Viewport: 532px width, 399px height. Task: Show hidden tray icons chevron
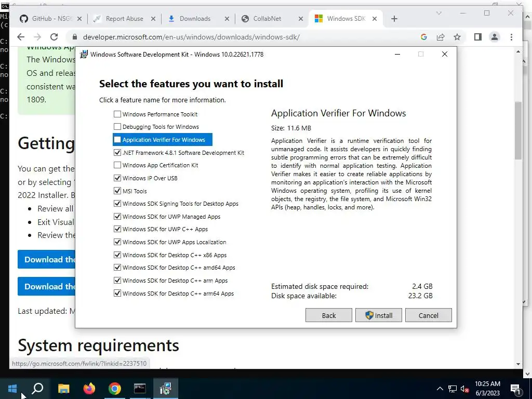440,389
